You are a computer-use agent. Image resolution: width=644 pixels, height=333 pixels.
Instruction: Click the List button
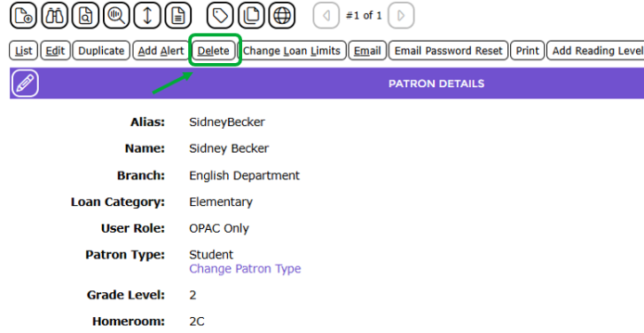[23, 51]
